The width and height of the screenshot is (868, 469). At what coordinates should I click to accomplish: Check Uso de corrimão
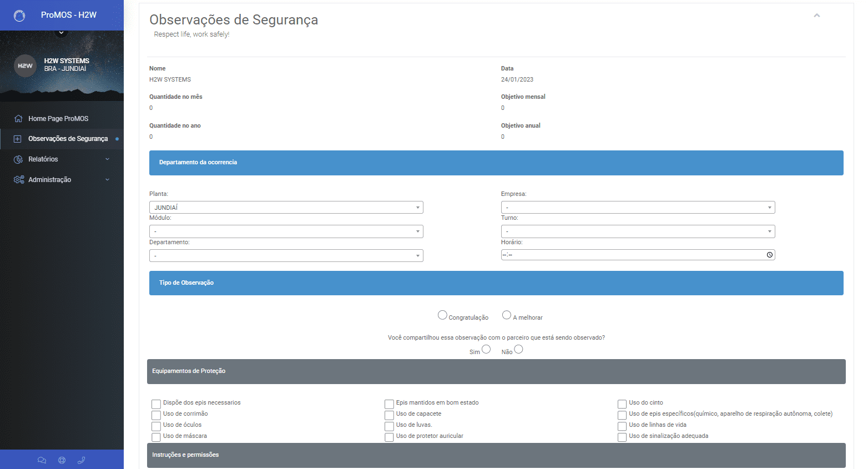pos(156,415)
